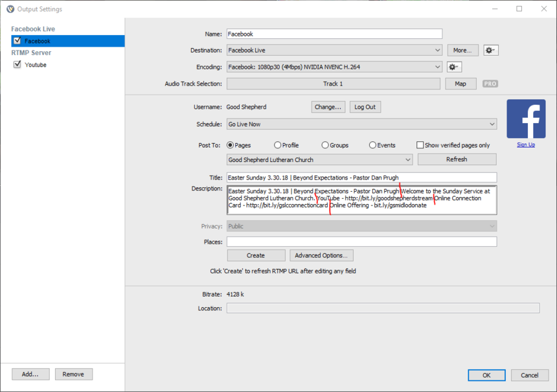
Task: Select the Profile radio button
Action: click(x=277, y=145)
